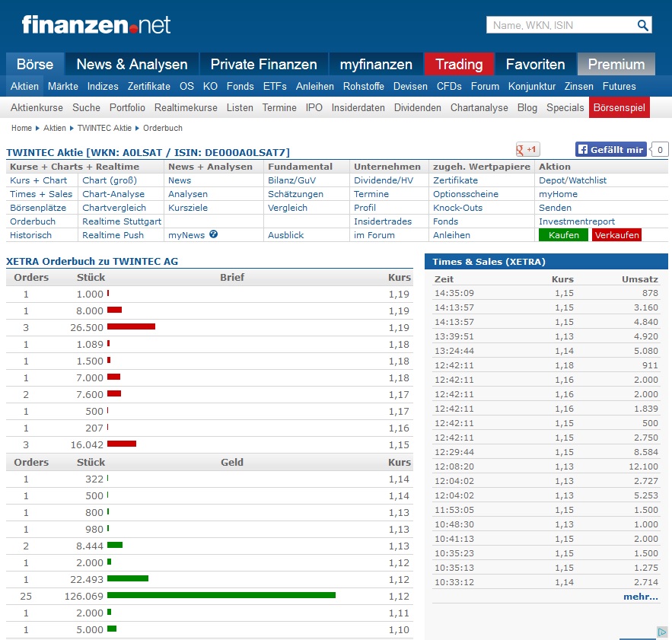This screenshot has height=640, width=672.
Task: Select Zertifikate in the submenu
Action: (x=149, y=87)
